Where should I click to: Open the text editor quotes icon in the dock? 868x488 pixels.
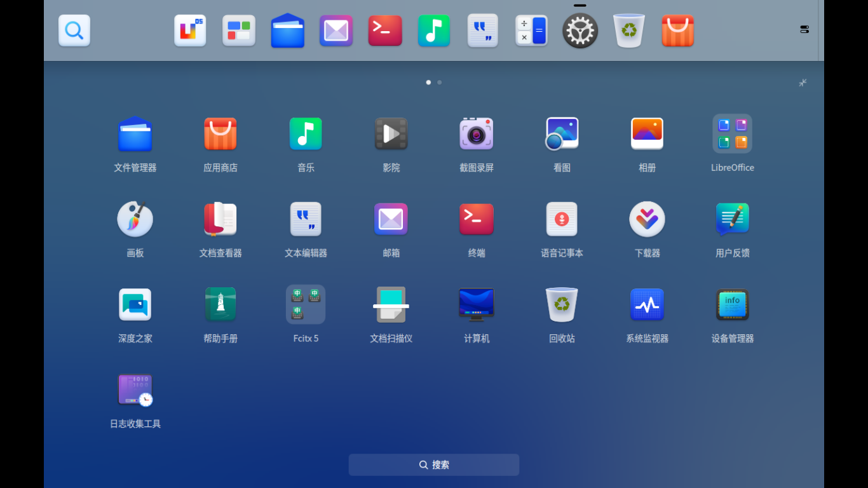(483, 30)
